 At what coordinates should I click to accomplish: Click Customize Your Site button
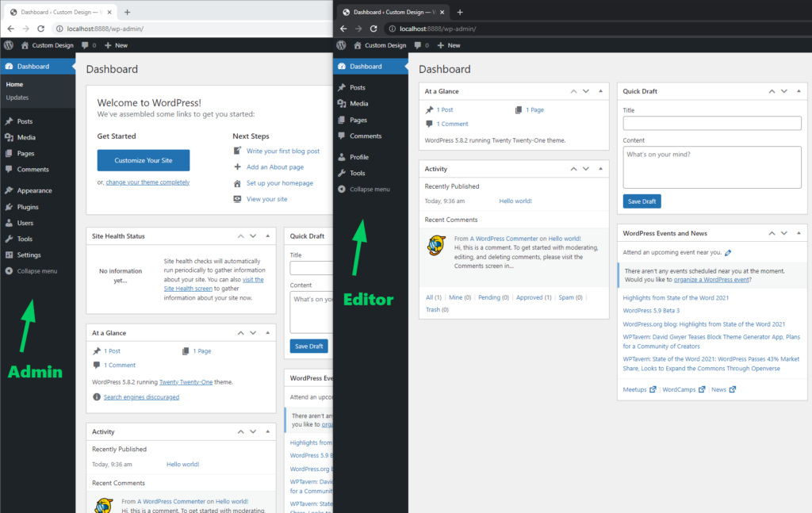[144, 160]
